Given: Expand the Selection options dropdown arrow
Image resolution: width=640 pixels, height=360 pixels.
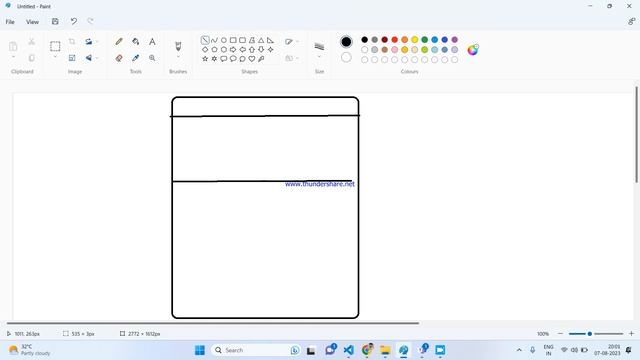Looking at the screenshot, I should (x=55, y=57).
